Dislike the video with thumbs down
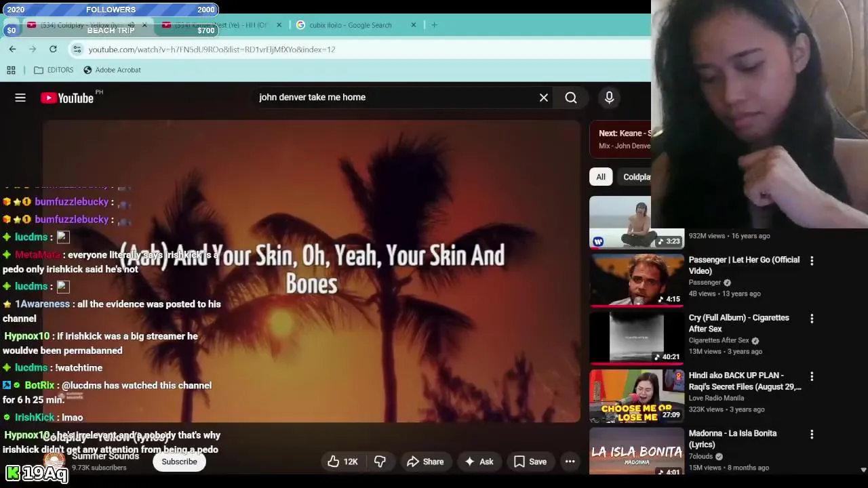This screenshot has width=868, height=488. pyautogui.click(x=380, y=462)
